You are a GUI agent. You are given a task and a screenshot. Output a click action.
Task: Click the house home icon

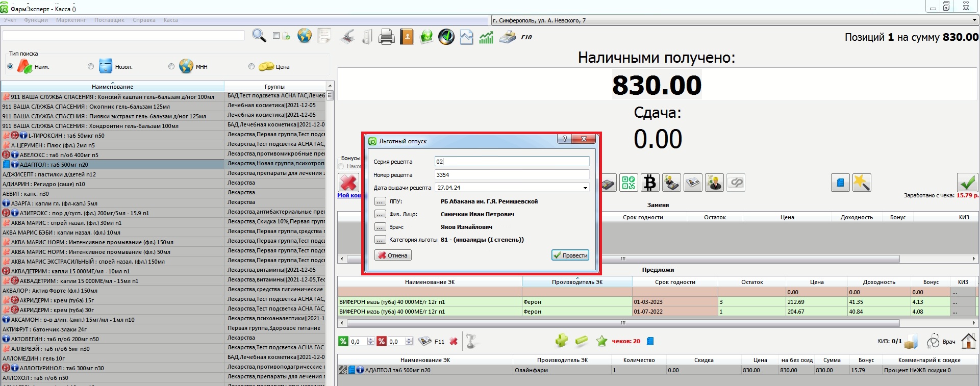[x=968, y=341]
